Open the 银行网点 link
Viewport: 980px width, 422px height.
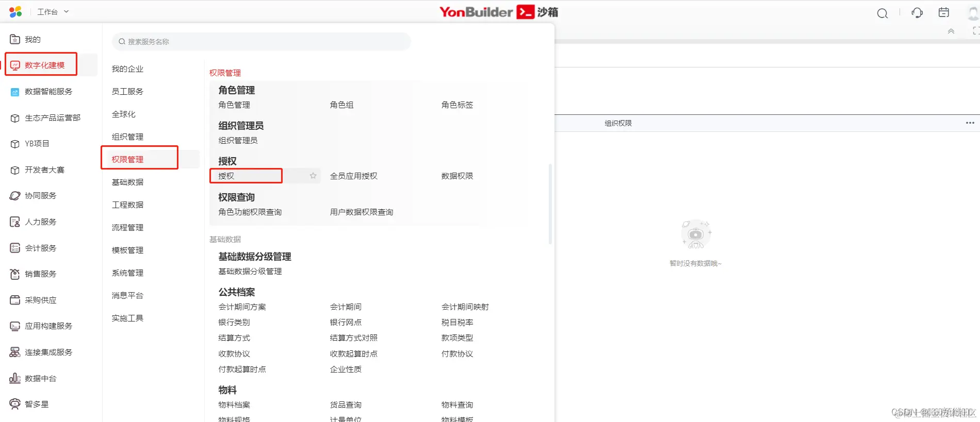click(346, 323)
